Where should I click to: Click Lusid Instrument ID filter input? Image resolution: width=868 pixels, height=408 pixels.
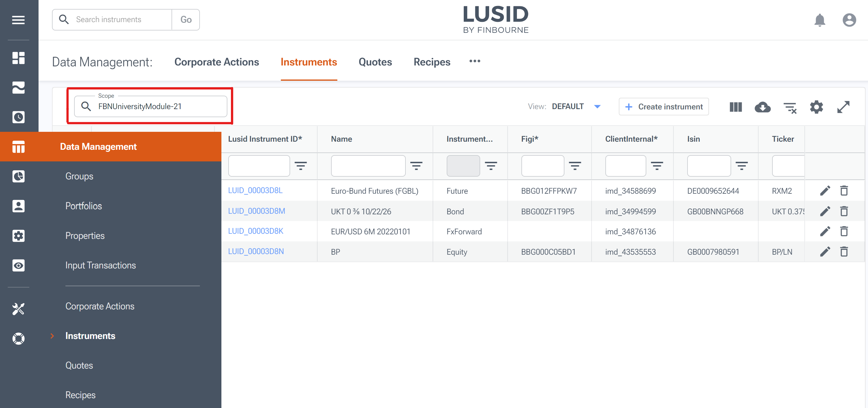259,166
